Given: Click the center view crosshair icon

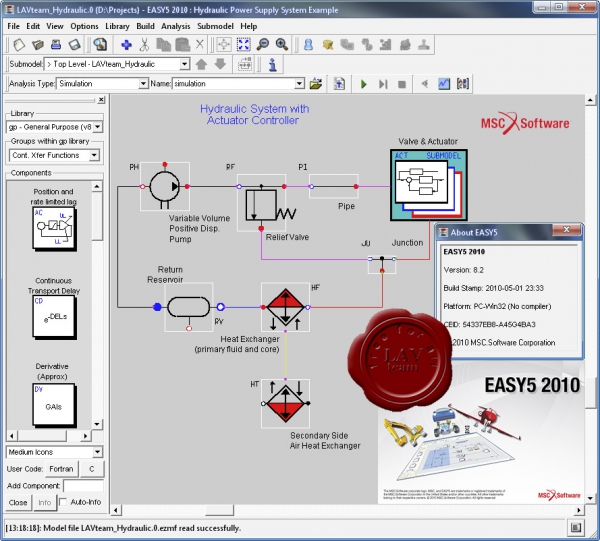Looking at the screenshot, I should click(224, 44).
